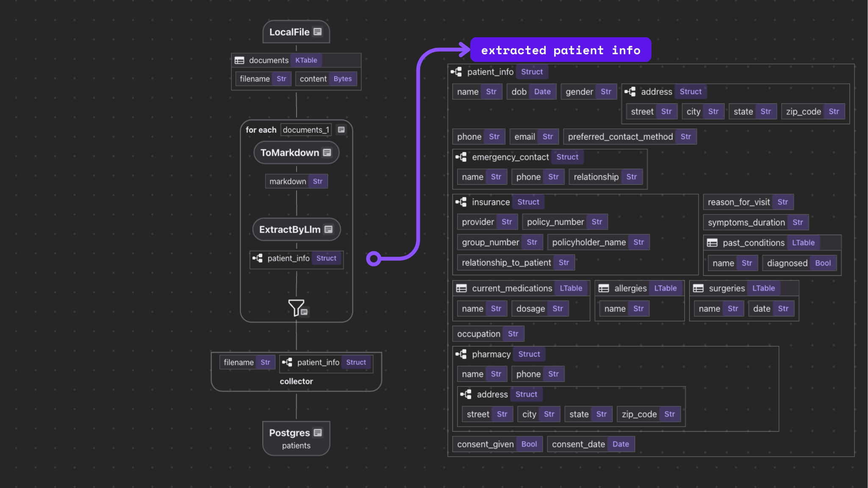Toggle the consent_given Bool badge
868x488 pixels.
(529, 444)
